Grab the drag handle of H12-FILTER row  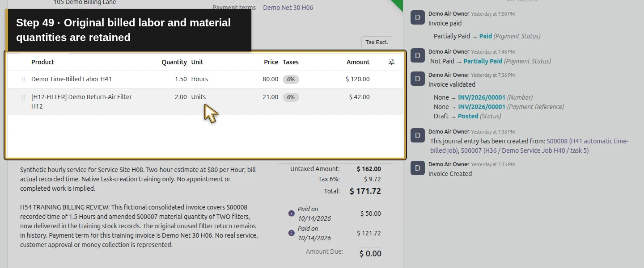point(24,97)
